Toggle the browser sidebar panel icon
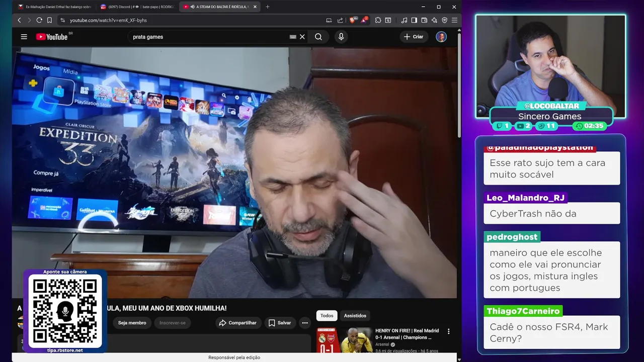 point(414,20)
